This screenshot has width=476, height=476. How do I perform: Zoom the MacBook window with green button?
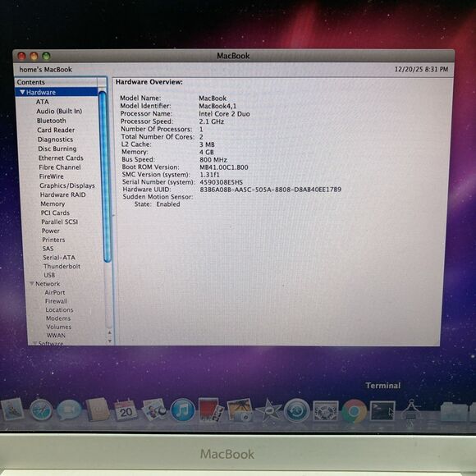click(46, 56)
